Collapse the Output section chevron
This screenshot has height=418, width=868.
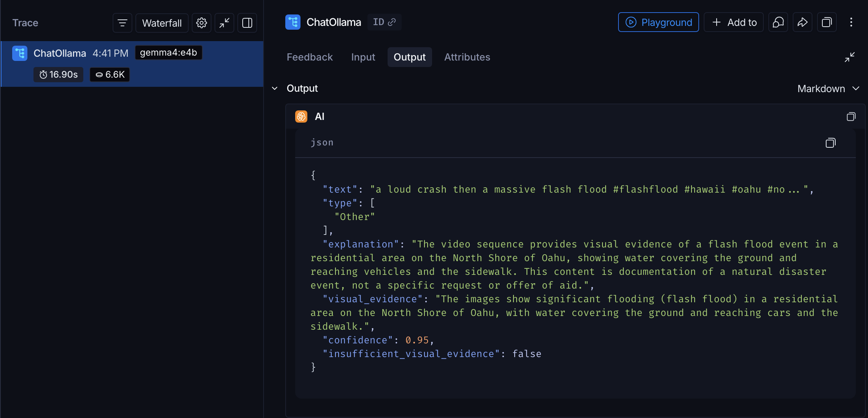point(275,88)
